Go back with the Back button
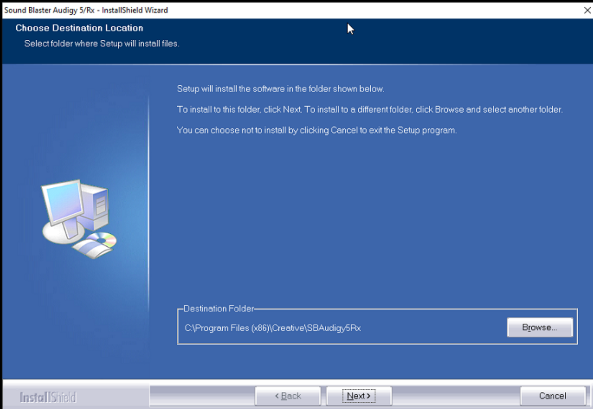 pyautogui.click(x=288, y=396)
